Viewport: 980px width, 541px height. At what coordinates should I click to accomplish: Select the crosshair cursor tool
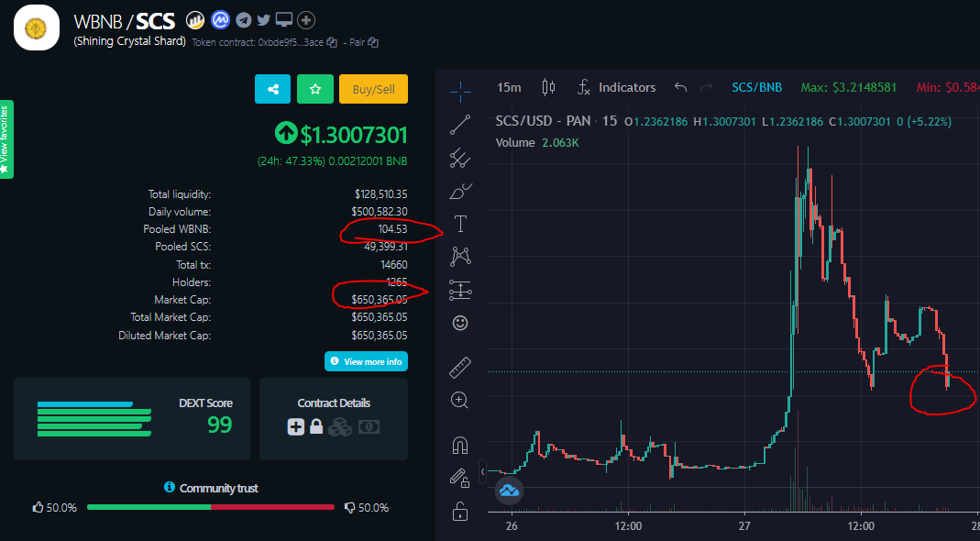460,92
